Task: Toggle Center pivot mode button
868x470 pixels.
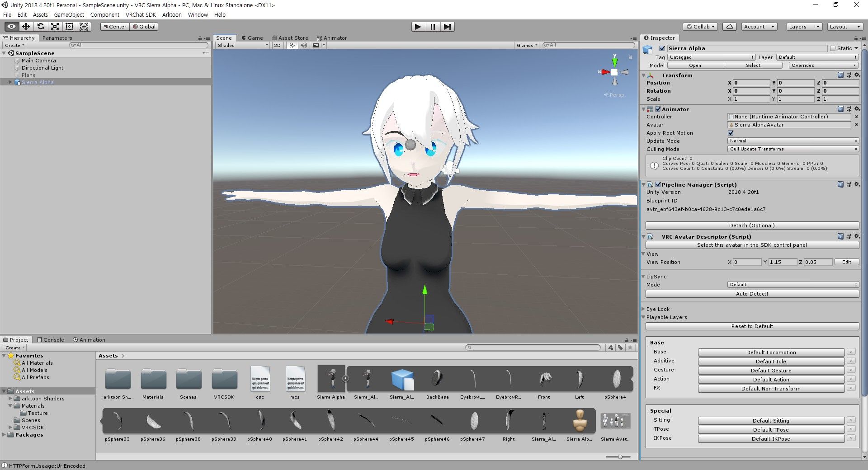Action: (x=115, y=27)
